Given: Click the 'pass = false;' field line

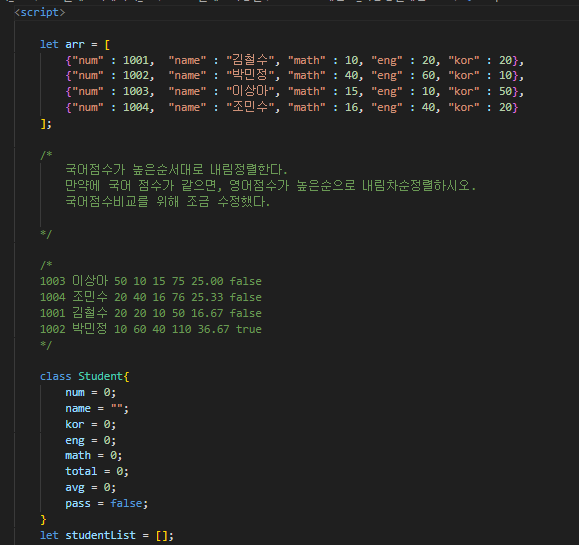Looking at the screenshot, I should pyautogui.click(x=107, y=503).
